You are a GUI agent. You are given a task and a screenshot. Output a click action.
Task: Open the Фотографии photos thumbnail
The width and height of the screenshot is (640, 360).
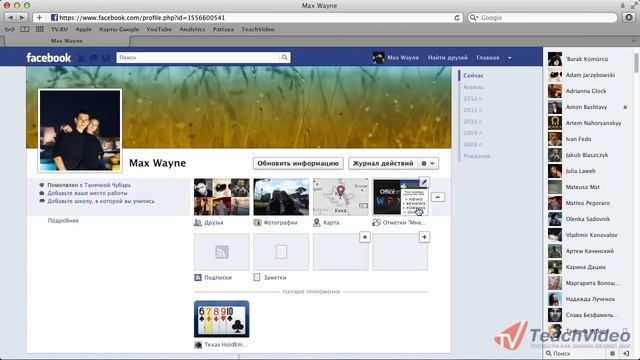(x=281, y=197)
